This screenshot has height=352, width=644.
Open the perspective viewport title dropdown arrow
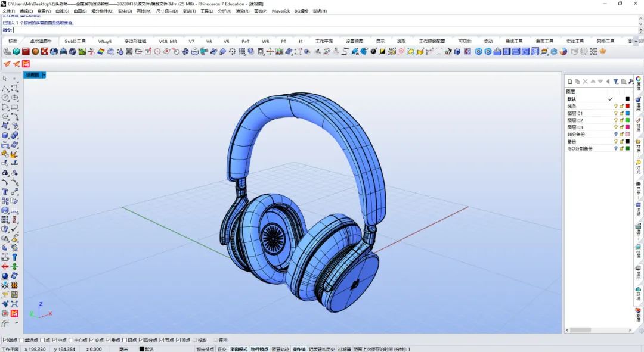pos(44,75)
